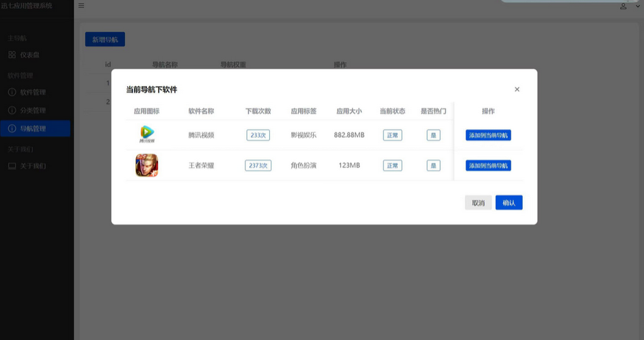Click the 是 hot tag for 王者荣耀
The width and height of the screenshot is (644, 340).
pyautogui.click(x=433, y=166)
